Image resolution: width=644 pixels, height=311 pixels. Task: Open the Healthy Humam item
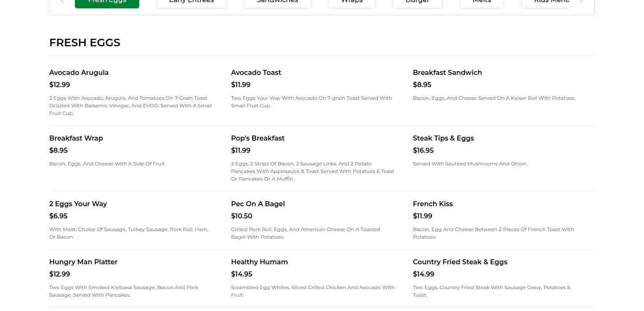tap(259, 262)
